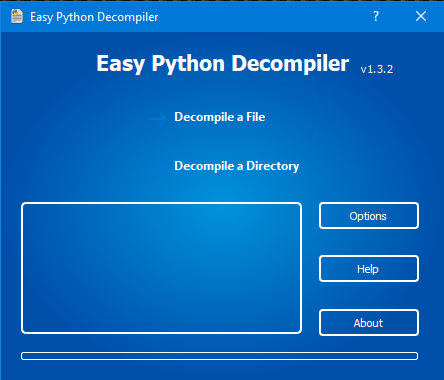Click the question mark help button in title bar
444x380 pixels.
[376, 16]
